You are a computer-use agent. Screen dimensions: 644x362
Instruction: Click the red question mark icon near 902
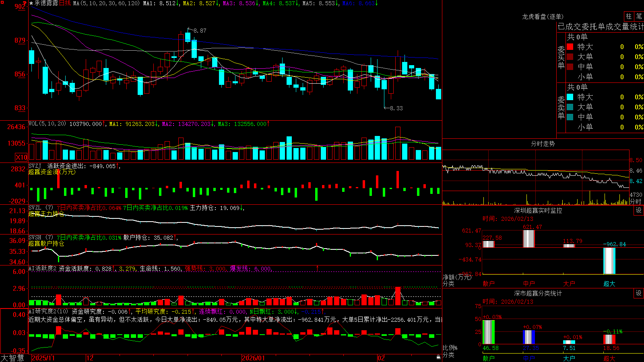coord(25,3)
